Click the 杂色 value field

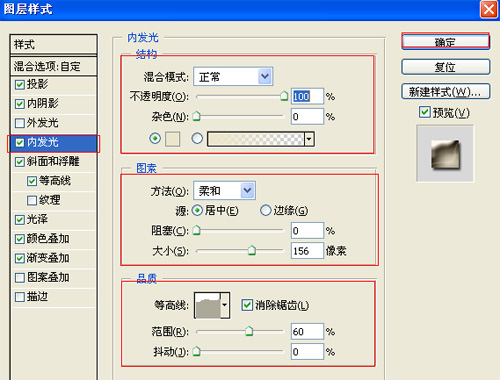click(x=307, y=117)
